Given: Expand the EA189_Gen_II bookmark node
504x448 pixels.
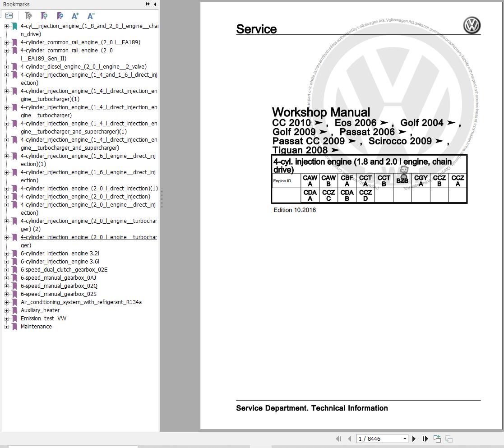Looking at the screenshot, I should point(6,51).
